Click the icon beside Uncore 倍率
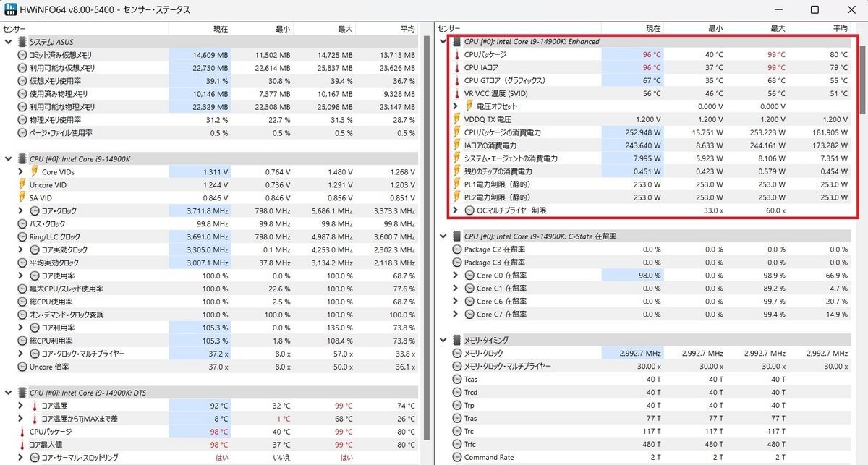Image resolution: width=868 pixels, height=465 pixels. click(x=22, y=367)
